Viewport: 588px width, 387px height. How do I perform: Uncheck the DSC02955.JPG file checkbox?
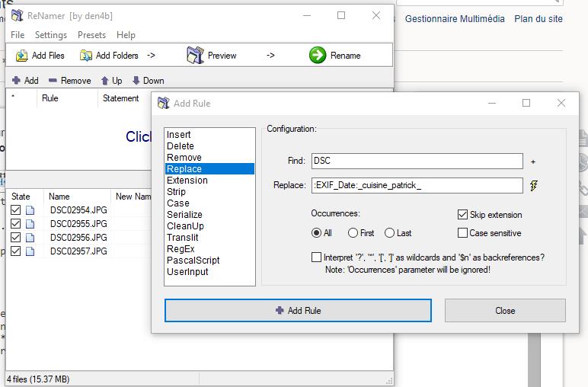point(16,224)
